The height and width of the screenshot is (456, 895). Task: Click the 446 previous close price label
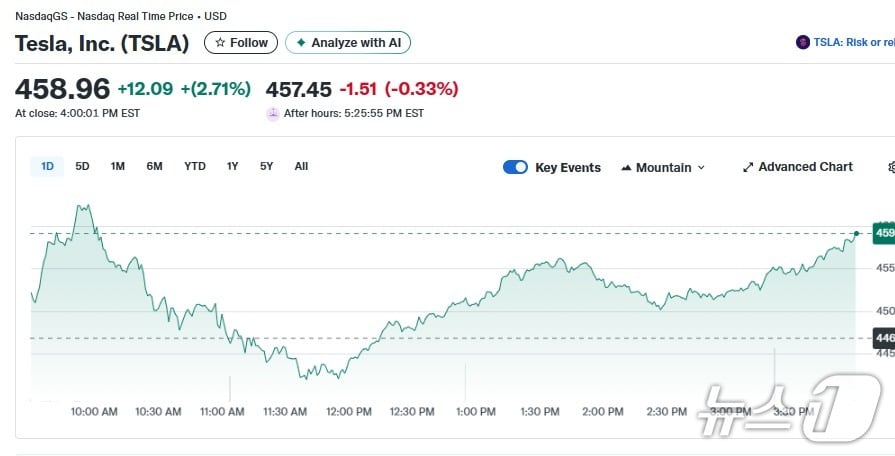click(883, 338)
